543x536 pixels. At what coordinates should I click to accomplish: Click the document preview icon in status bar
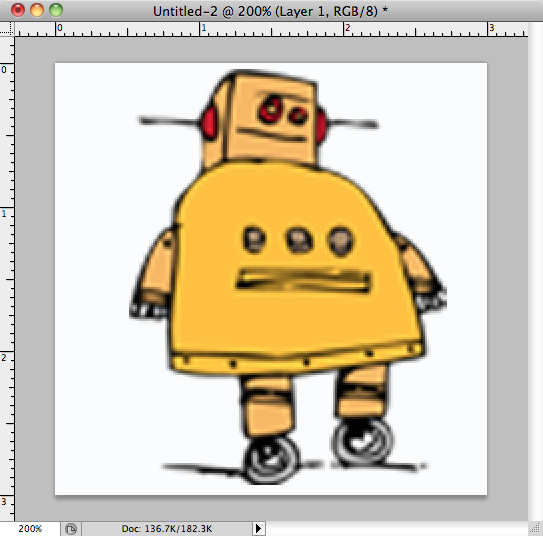pos(71,529)
